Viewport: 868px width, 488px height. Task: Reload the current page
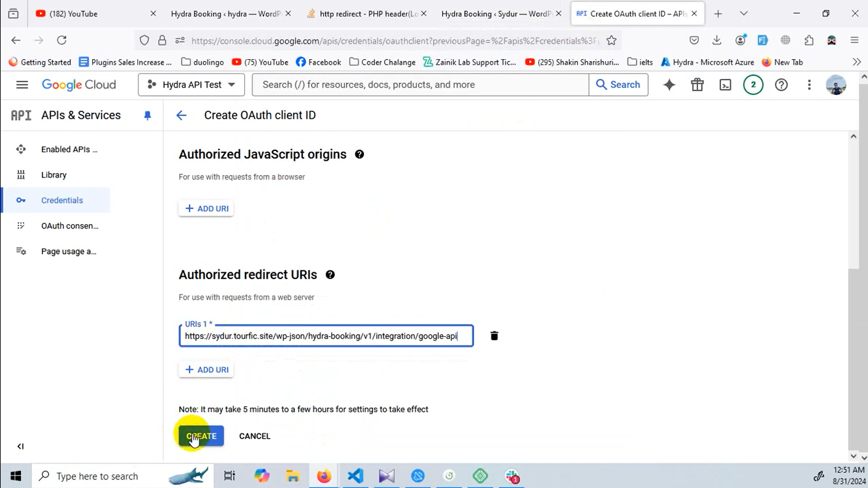(62, 40)
